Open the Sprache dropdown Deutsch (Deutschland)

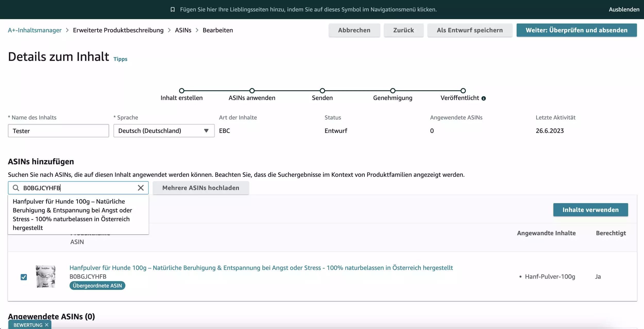164,131
